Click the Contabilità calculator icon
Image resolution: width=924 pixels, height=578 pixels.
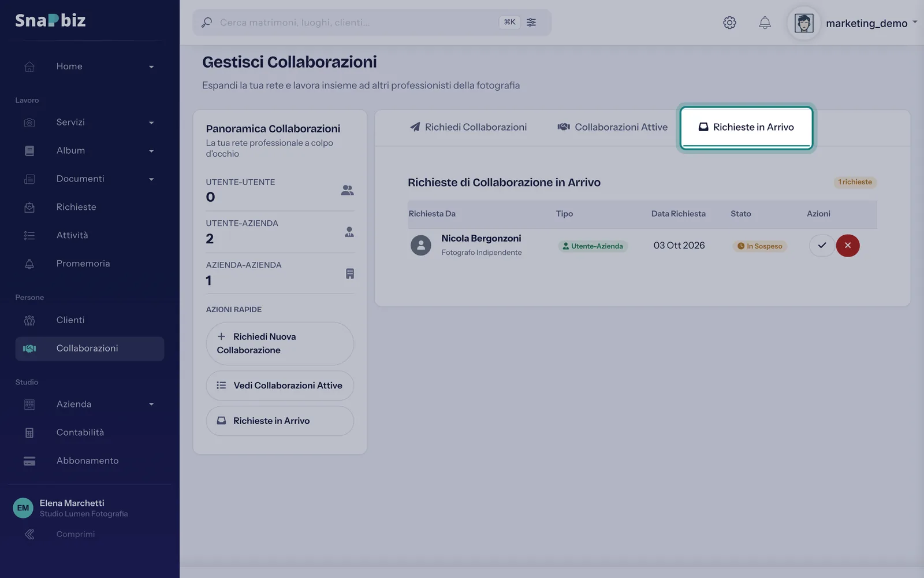tap(29, 432)
